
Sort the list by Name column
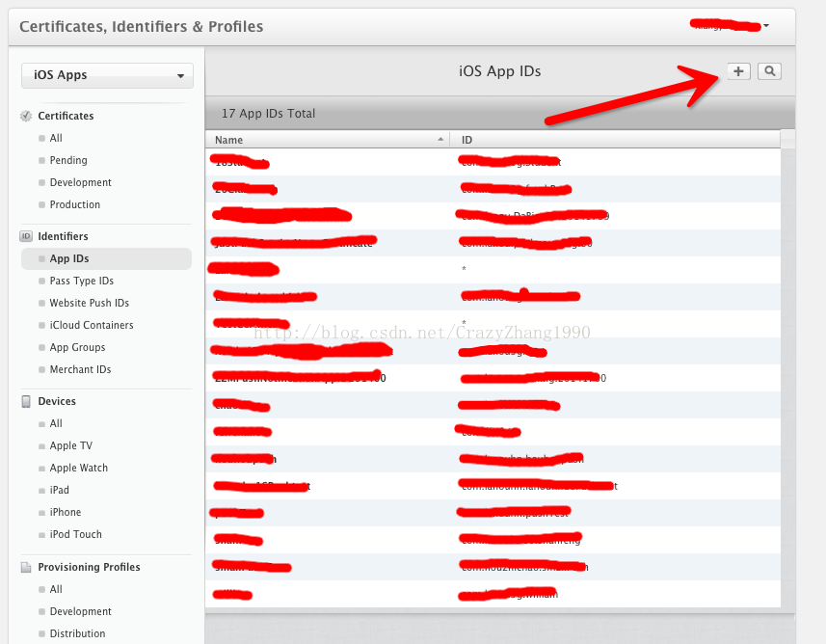pyautogui.click(x=327, y=140)
